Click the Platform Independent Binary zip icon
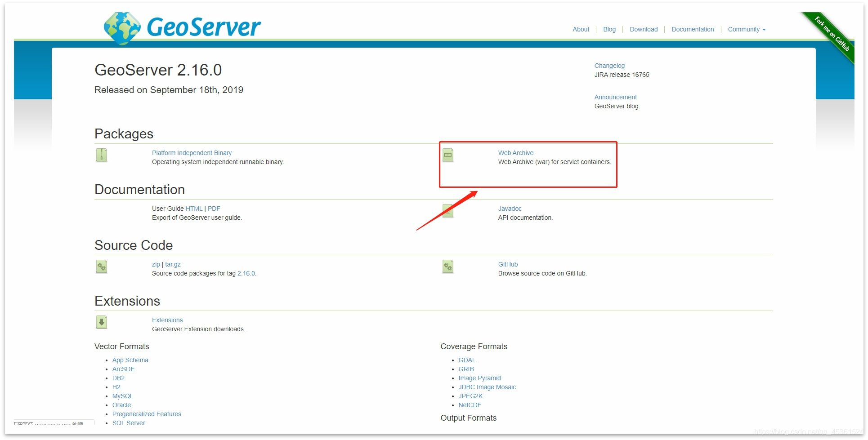 pyautogui.click(x=102, y=156)
